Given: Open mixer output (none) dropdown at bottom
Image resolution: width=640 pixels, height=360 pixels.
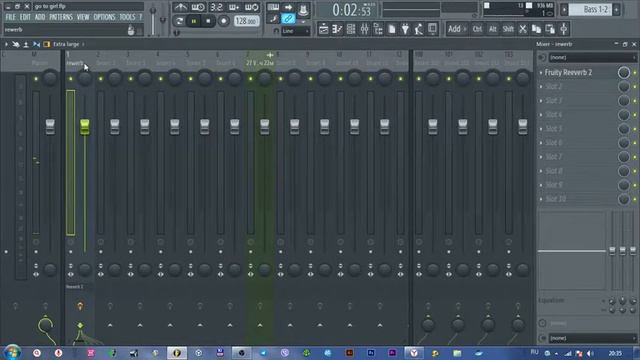Looking at the screenshot, I should [593, 338].
